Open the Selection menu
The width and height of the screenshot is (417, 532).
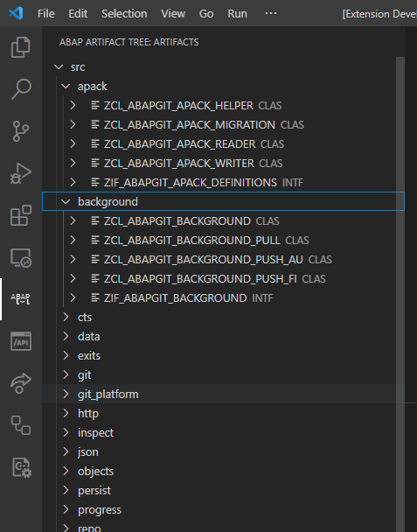(124, 14)
